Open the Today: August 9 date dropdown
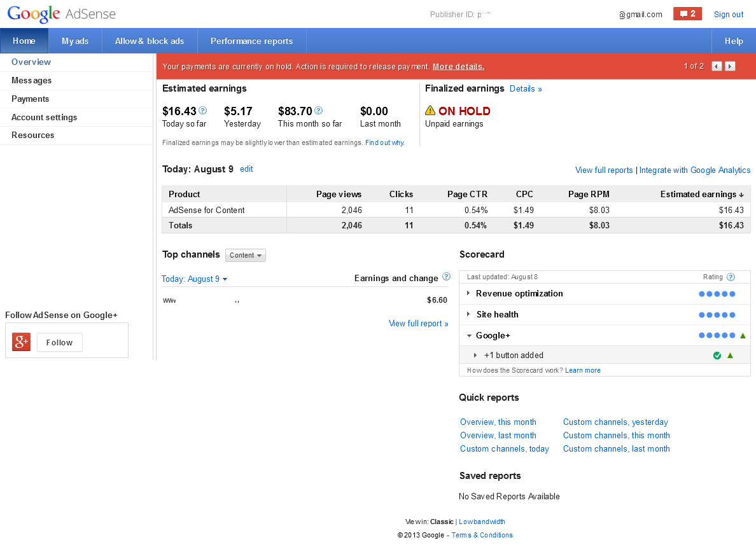Viewport: 756px width, 554px height. pos(195,279)
